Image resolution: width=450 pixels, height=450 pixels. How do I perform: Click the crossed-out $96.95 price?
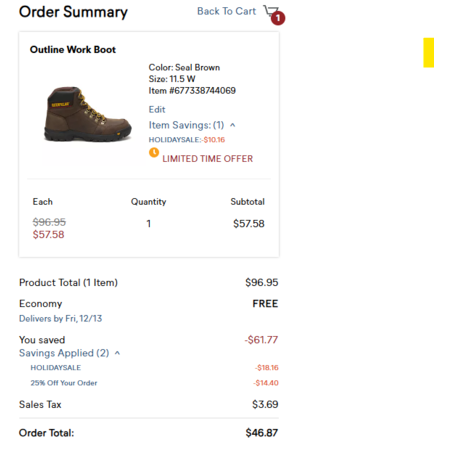point(49,222)
